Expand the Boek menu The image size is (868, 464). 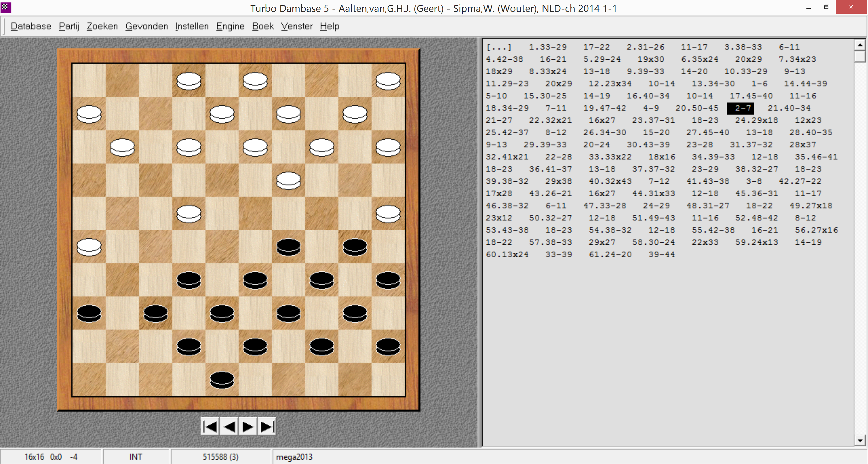[x=263, y=26]
